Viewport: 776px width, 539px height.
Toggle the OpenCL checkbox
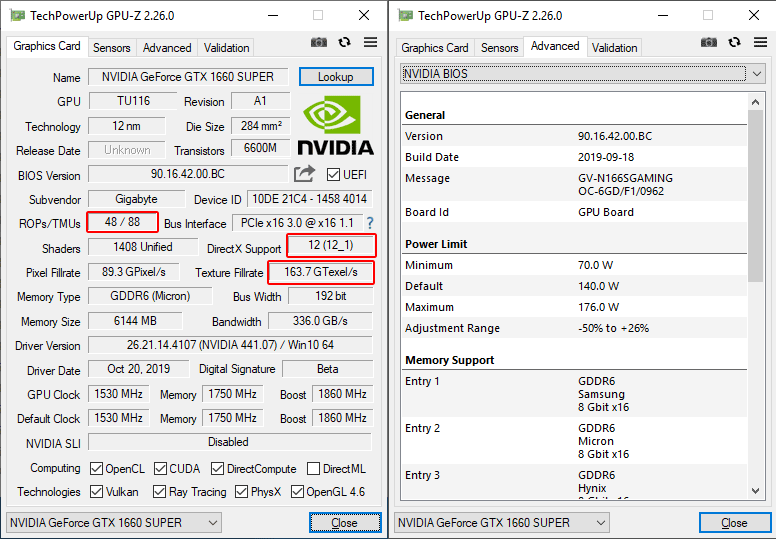click(x=97, y=469)
